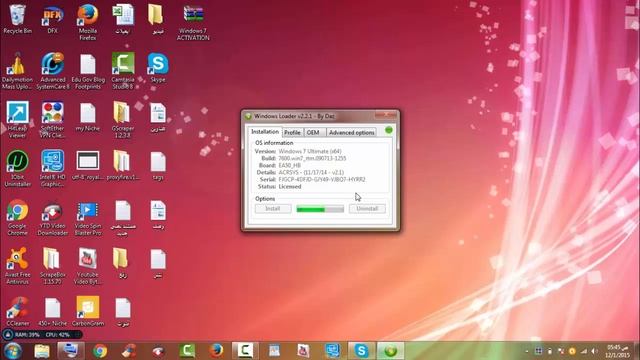Open green Camtasia Studio taskbar icon
The image size is (640, 360).
(x=187, y=351)
